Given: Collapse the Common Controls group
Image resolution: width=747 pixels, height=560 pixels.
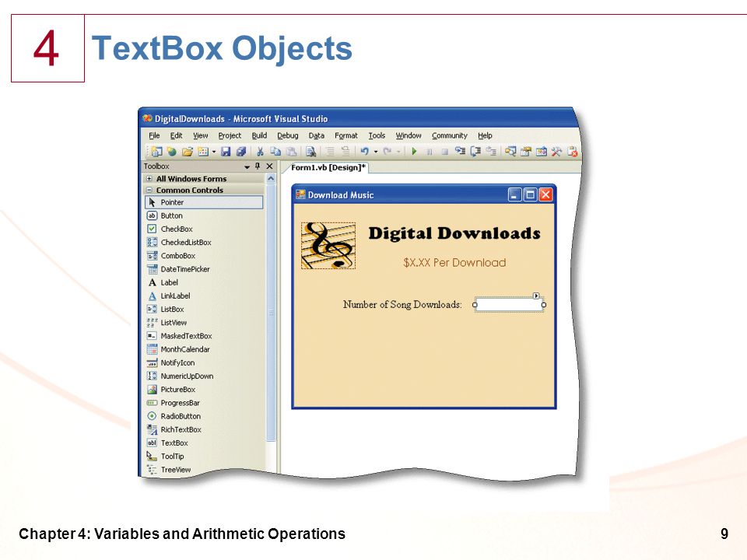Looking at the screenshot, I should (x=149, y=190).
